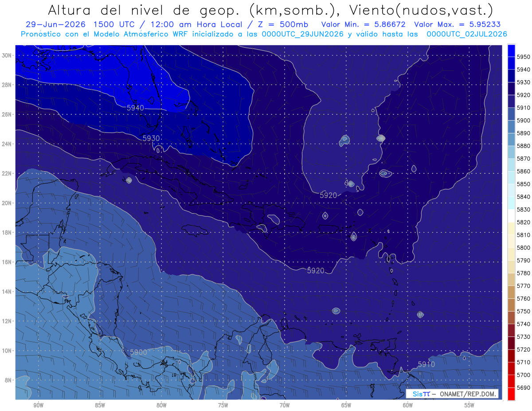Click the 70W longitude axis label
This screenshot has width=532, height=411.
click(x=285, y=405)
